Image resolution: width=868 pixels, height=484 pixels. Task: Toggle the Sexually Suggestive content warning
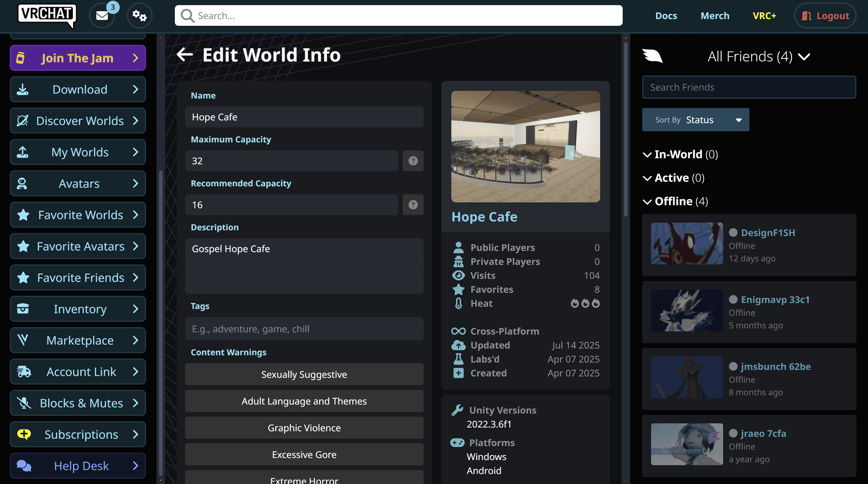click(304, 374)
